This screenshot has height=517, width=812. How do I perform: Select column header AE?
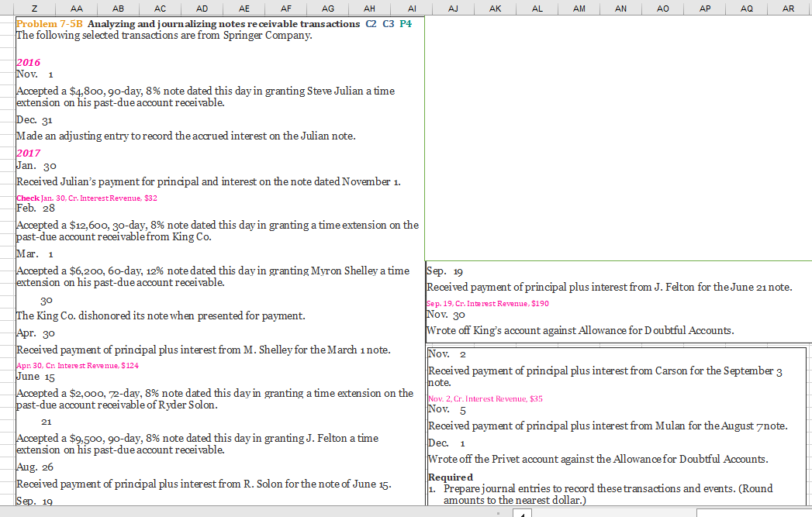[x=244, y=9]
